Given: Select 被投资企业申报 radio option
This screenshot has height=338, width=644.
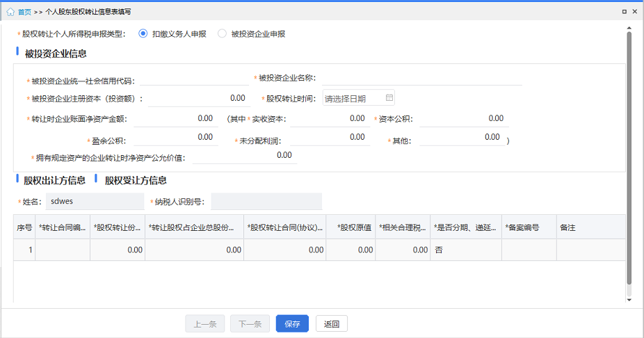Looking at the screenshot, I should click(x=222, y=33).
